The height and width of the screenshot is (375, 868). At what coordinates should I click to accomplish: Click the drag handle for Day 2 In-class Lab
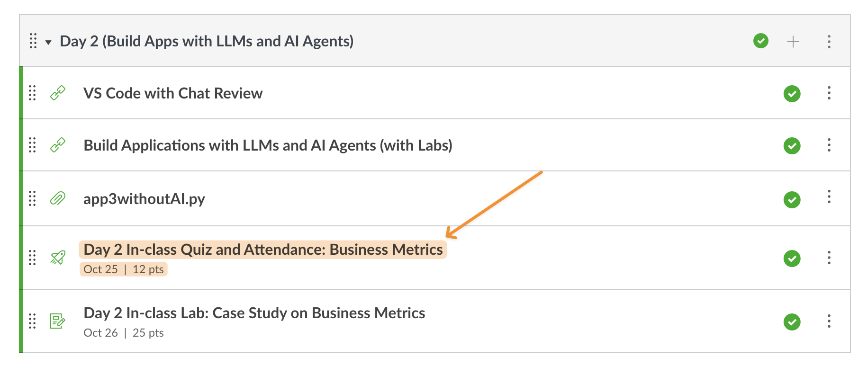coord(32,321)
